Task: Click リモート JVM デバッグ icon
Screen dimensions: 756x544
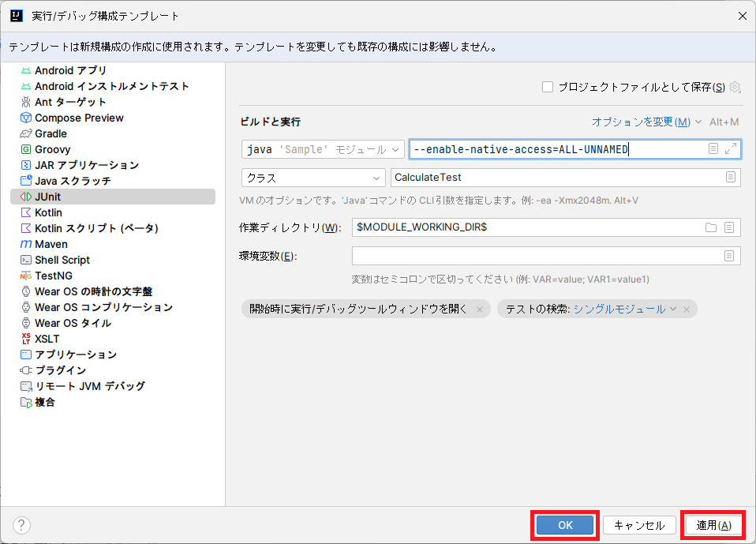Action: (26, 386)
